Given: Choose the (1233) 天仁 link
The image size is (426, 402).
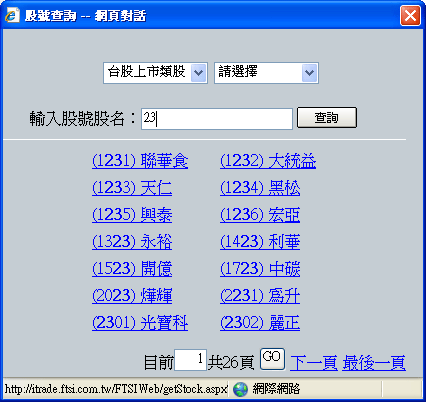Looking at the screenshot, I should (x=132, y=188).
